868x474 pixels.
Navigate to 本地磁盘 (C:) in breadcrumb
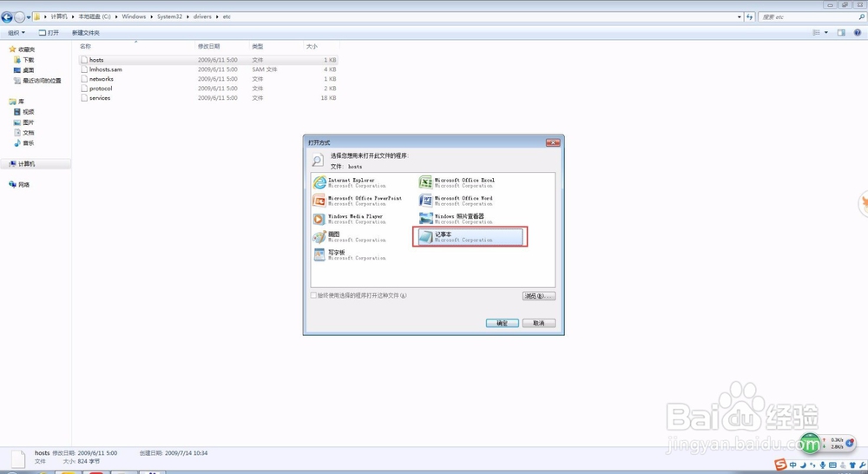coord(94,17)
